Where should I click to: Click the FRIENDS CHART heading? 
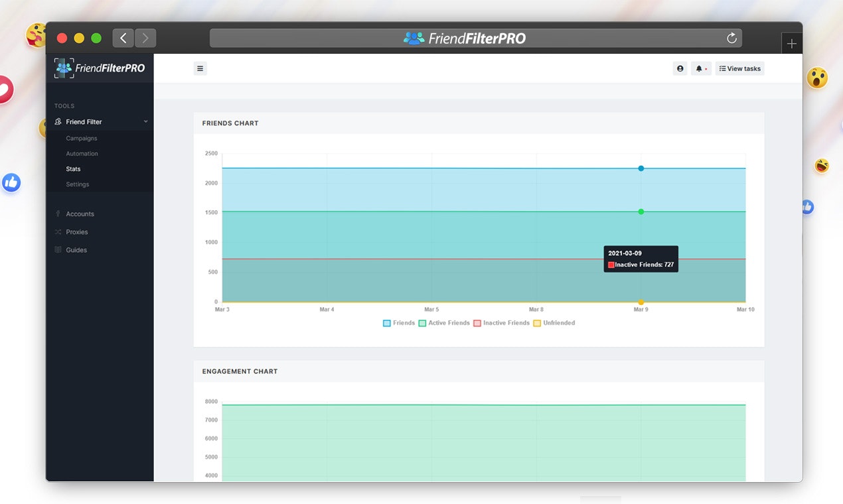point(230,123)
